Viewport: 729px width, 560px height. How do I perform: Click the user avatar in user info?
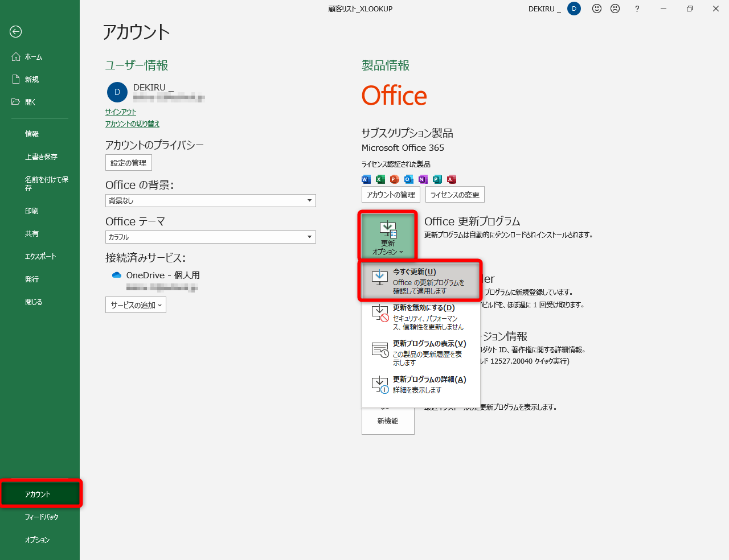(117, 92)
